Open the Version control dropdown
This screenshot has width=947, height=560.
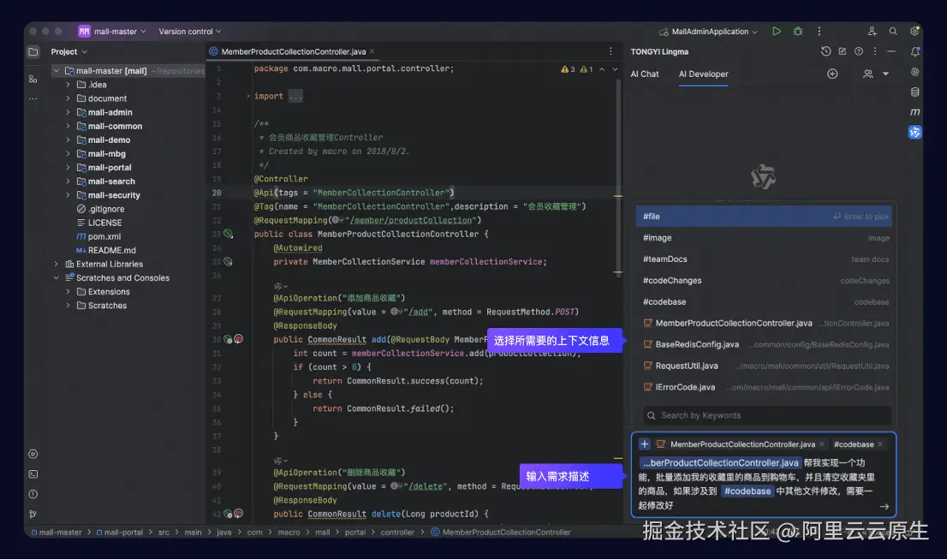[x=189, y=32]
